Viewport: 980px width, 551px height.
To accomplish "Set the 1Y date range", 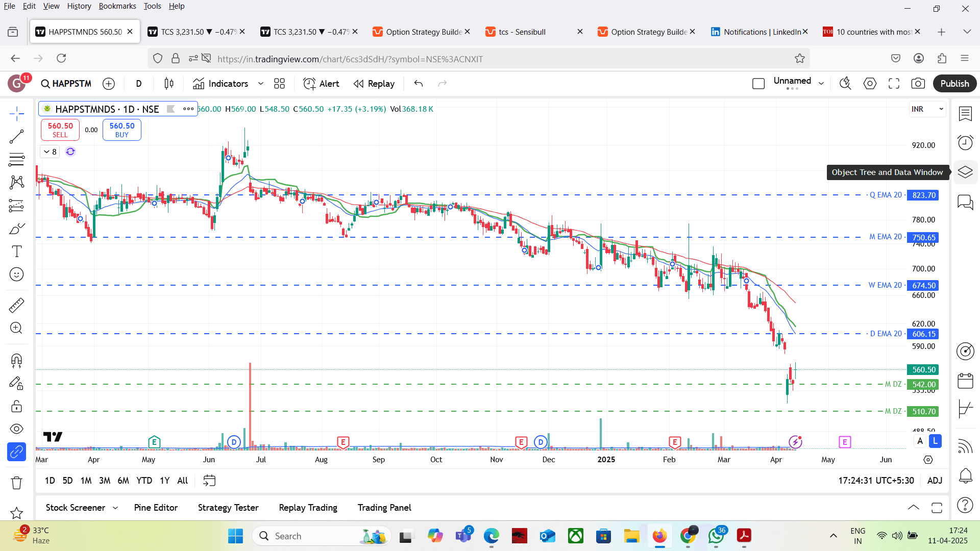I will [164, 481].
